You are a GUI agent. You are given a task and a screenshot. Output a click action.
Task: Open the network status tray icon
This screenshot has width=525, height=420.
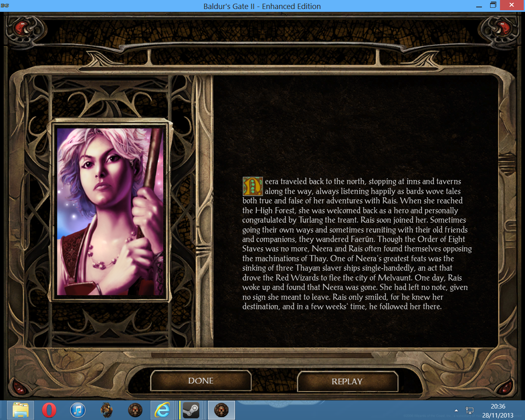tap(470, 410)
